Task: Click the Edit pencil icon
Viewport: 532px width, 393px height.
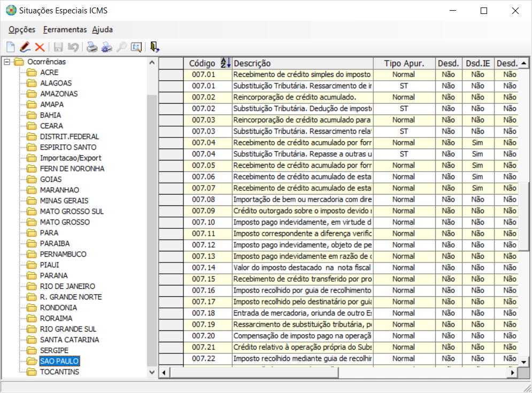Action: coord(25,47)
